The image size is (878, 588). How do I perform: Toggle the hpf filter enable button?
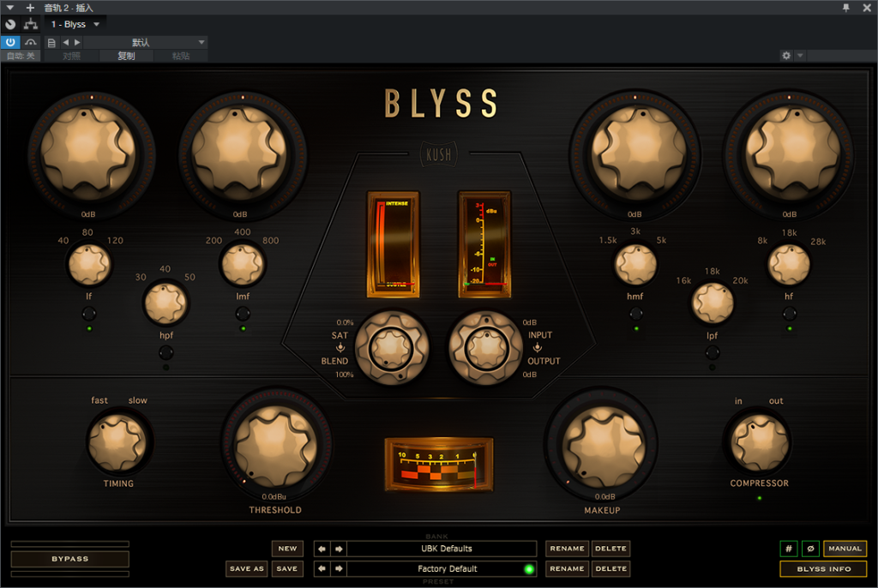(165, 353)
